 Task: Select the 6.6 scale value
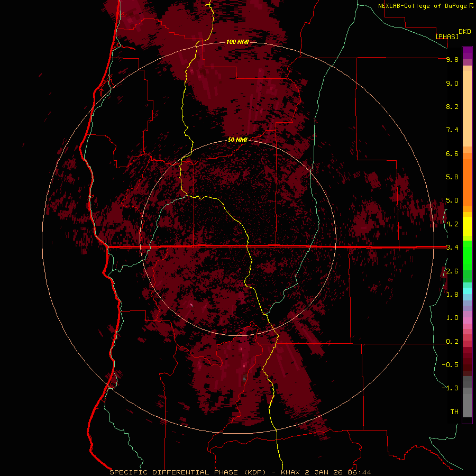point(452,153)
